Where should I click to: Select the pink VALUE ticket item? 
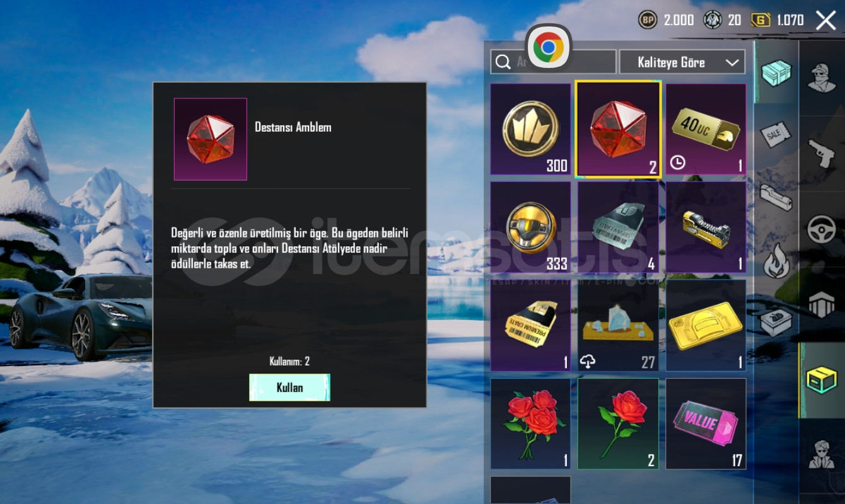706,423
